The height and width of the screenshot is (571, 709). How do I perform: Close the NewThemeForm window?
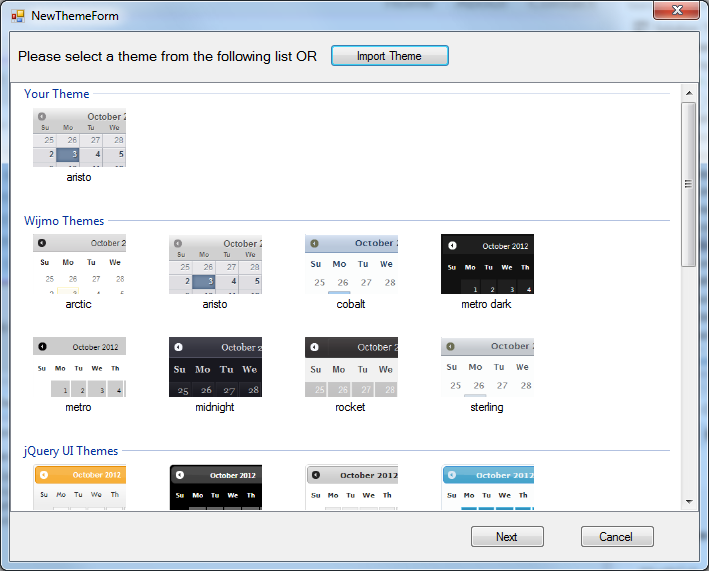[x=676, y=10]
